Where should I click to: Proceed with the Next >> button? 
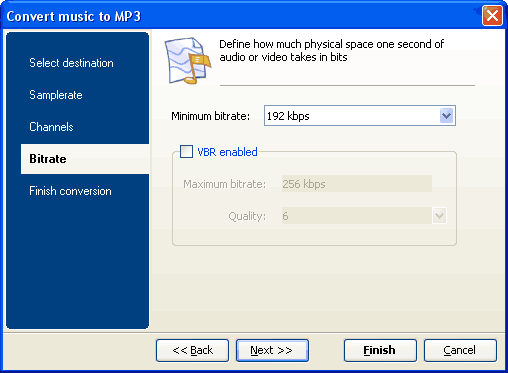click(x=272, y=350)
